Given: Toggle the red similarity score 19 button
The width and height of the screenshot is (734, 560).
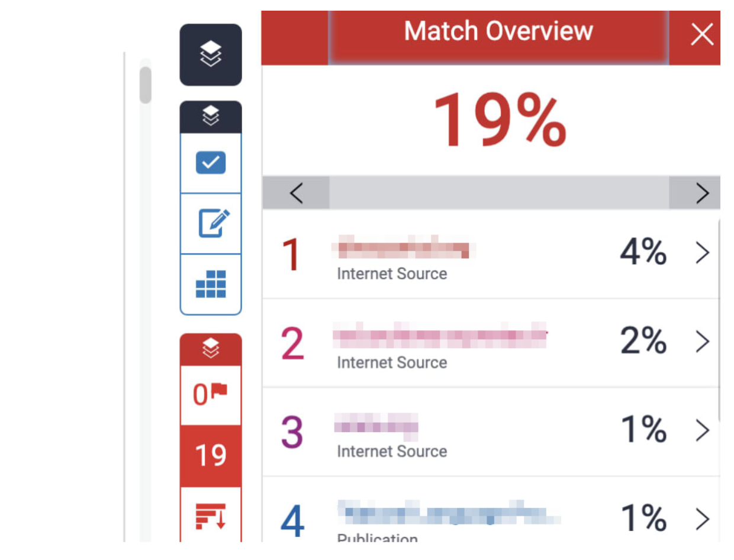Looking at the screenshot, I should point(210,455).
